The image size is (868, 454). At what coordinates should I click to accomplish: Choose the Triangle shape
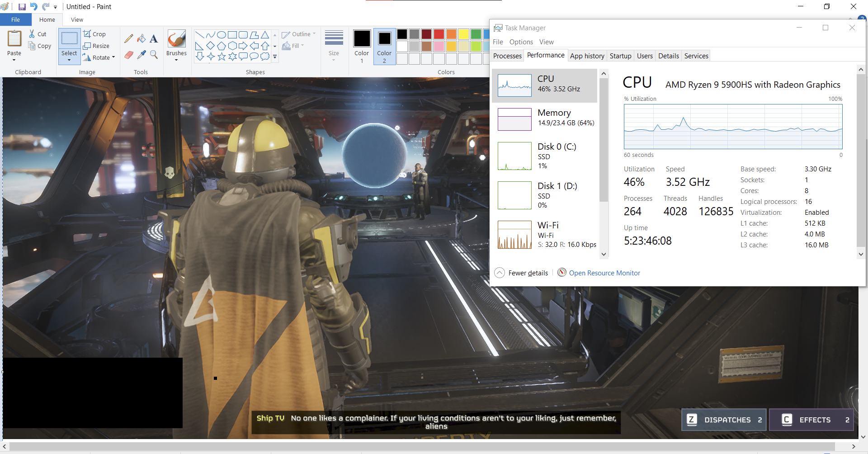click(265, 35)
